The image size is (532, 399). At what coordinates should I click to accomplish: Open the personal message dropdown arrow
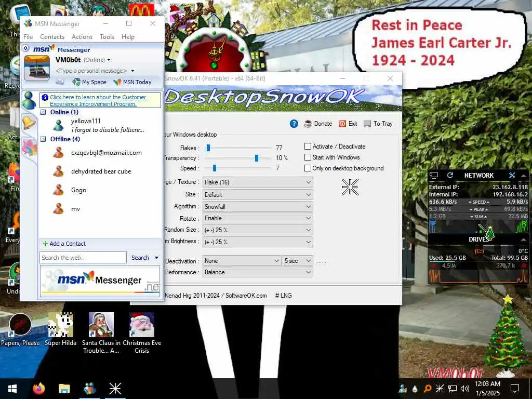(132, 71)
